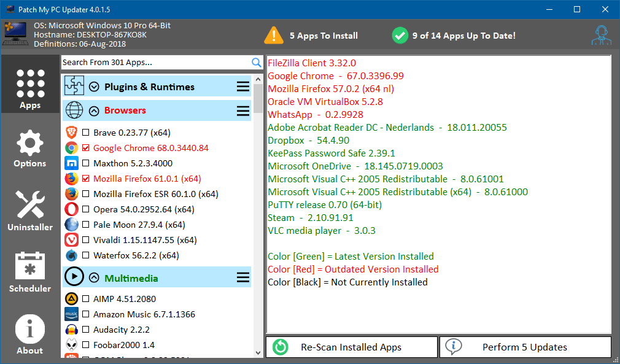
Task: Select KeePass Password Safe 2.39.1 entry
Action: coord(331,153)
